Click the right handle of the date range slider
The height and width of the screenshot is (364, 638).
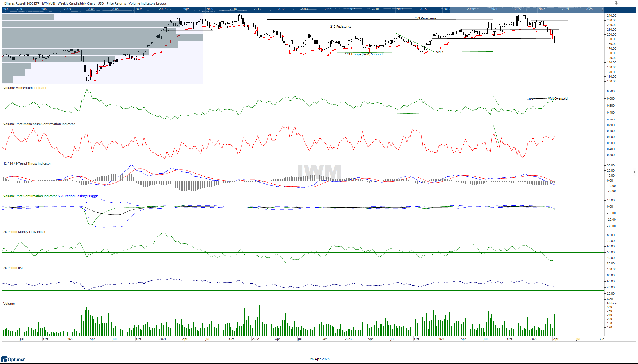tap(602, 9)
